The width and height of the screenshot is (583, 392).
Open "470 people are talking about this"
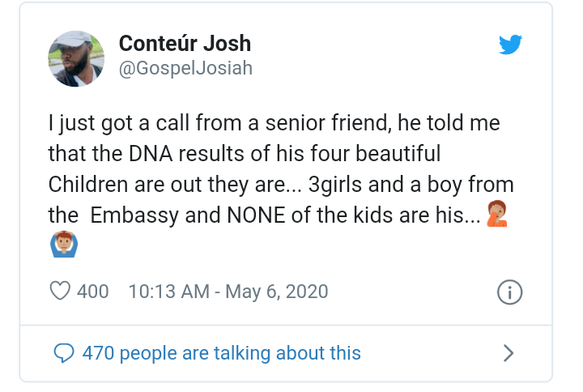[x=221, y=353]
